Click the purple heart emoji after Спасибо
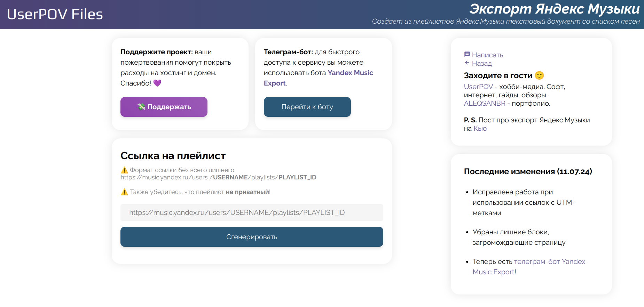The height and width of the screenshot is (307, 644). click(x=157, y=83)
